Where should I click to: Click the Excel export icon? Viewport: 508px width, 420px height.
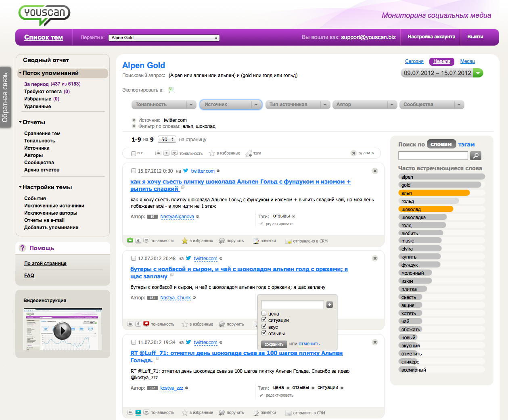(171, 90)
